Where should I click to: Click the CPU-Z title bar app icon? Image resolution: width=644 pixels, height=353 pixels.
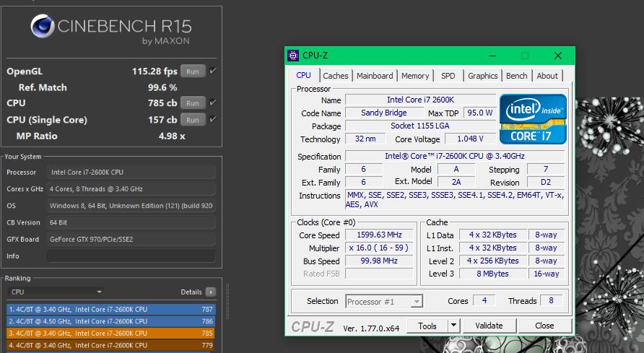tap(293, 56)
